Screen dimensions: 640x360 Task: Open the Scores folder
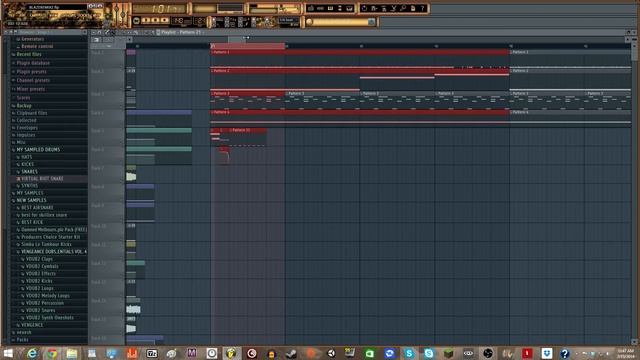pos(23,98)
